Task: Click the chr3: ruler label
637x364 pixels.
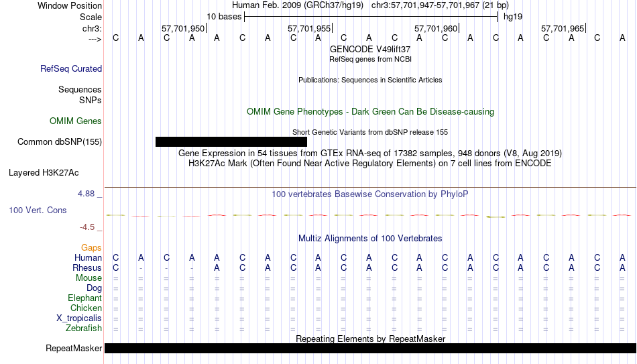Action: [92, 28]
